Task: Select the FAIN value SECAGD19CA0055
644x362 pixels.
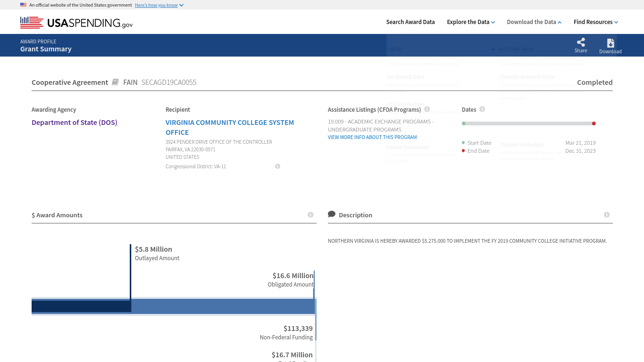Action: click(x=169, y=82)
